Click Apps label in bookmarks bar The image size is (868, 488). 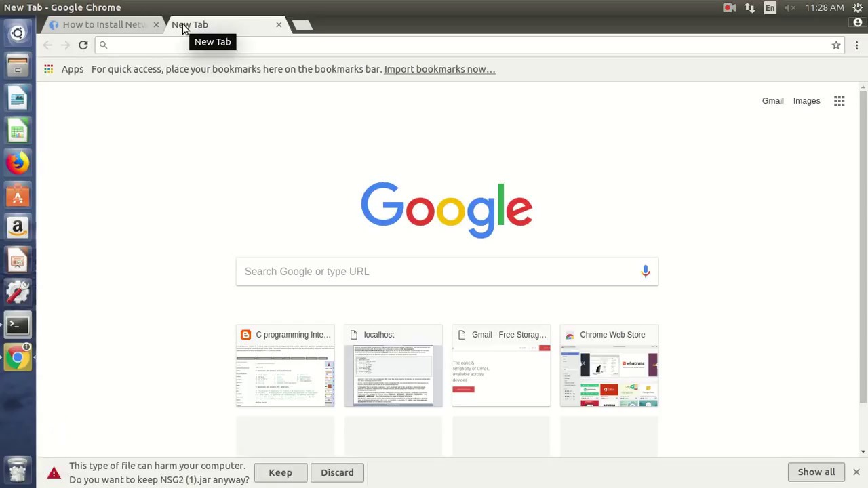pyautogui.click(x=73, y=69)
